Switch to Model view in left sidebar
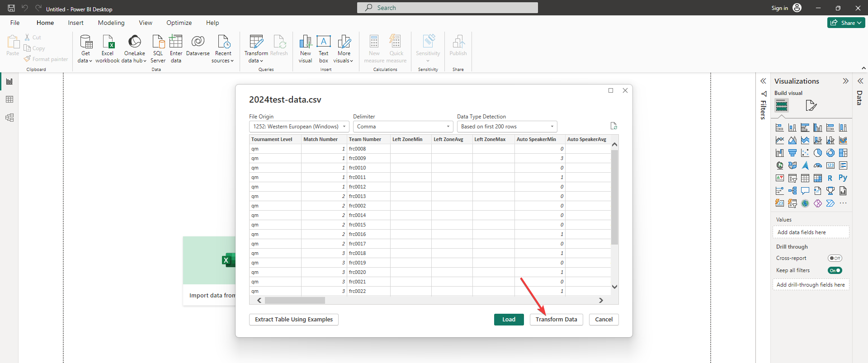This screenshot has width=868, height=363. point(9,118)
